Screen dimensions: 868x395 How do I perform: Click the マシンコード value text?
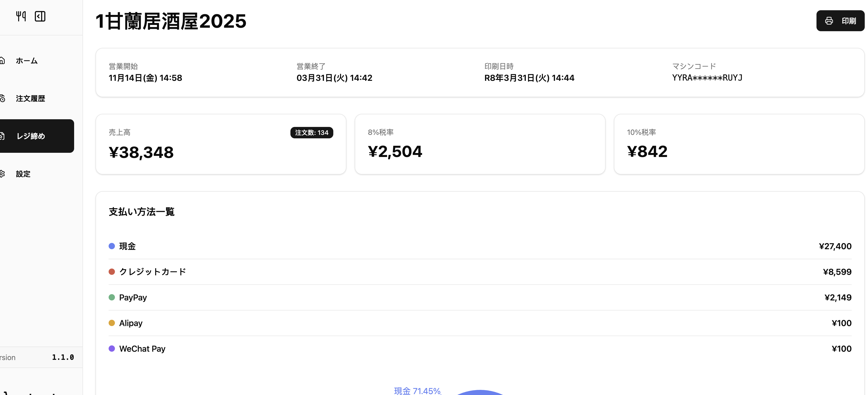707,78
